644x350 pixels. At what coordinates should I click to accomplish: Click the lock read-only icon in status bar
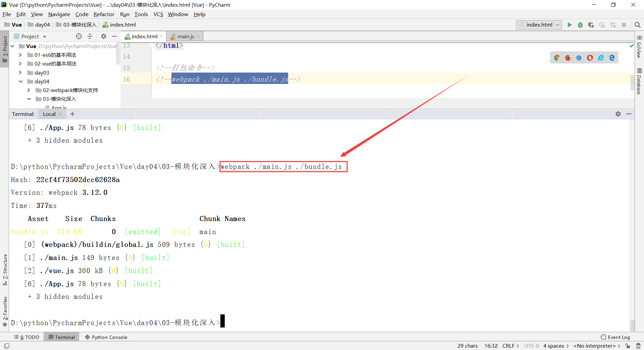point(628,346)
